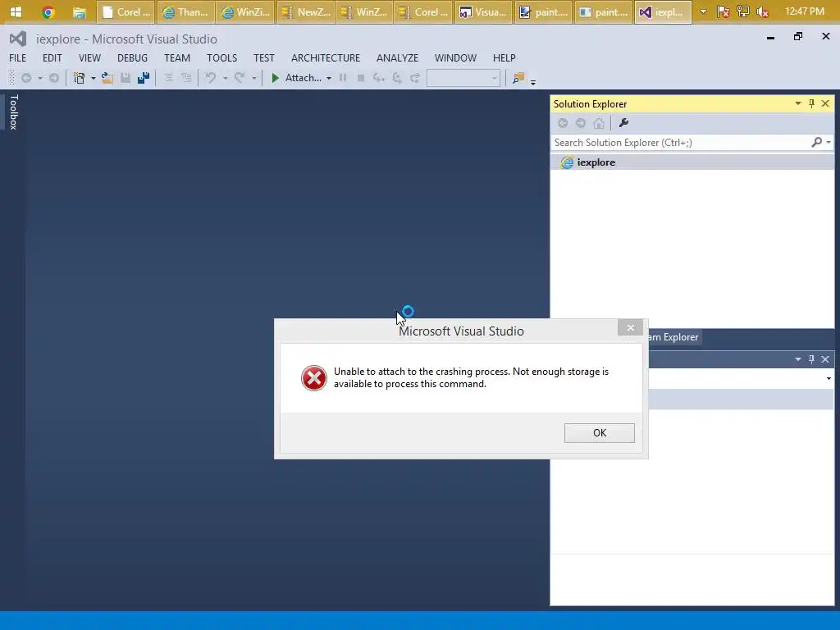Image resolution: width=840 pixels, height=630 pixels.
Task: Close the Microsoft Visual Studio error dialog
Action: [630, 327]
